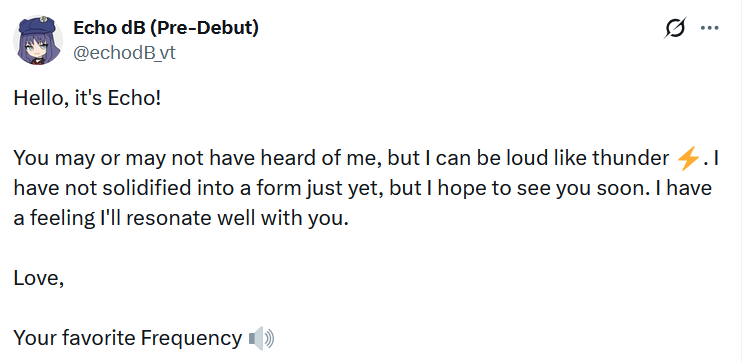
Task: Click the "Hello, it's Echo!" greeting line
Action: pyautogui.click(x=88, y=98)
